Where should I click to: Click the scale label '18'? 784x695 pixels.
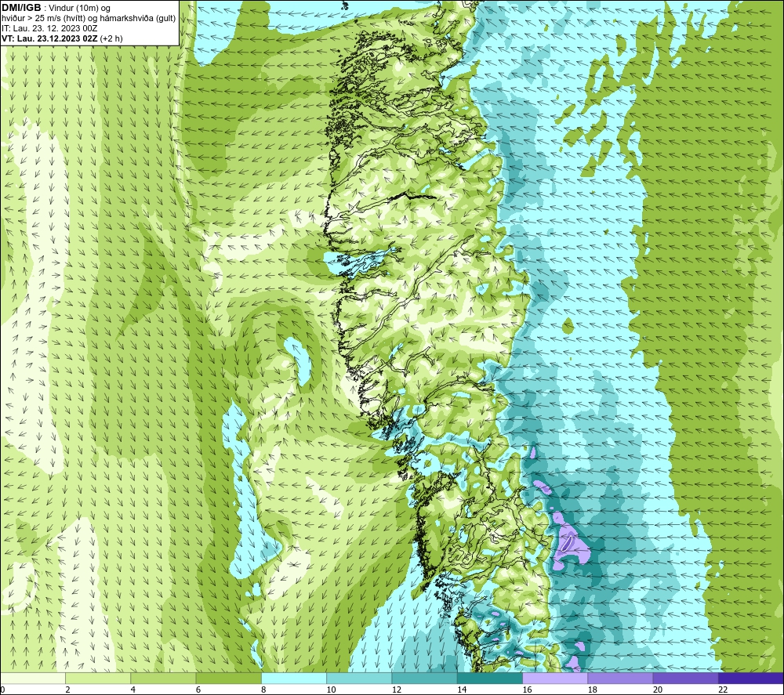tap(593, 690)
